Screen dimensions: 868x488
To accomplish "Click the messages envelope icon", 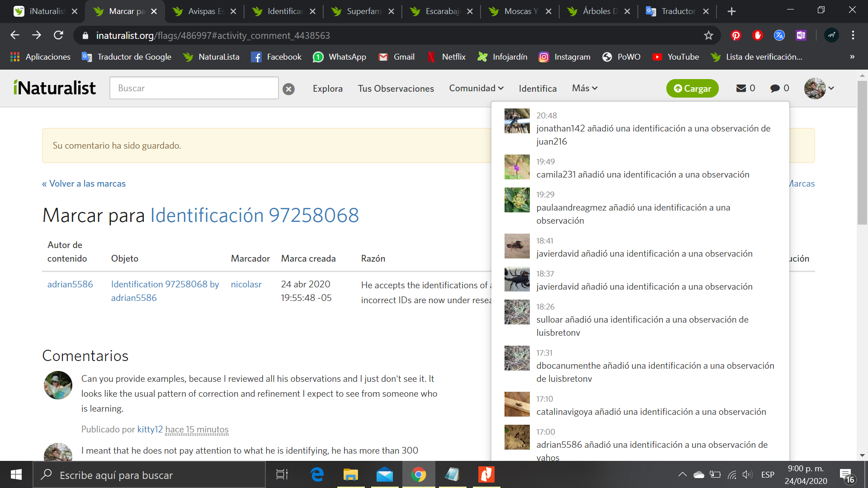I will click(741, 88).
